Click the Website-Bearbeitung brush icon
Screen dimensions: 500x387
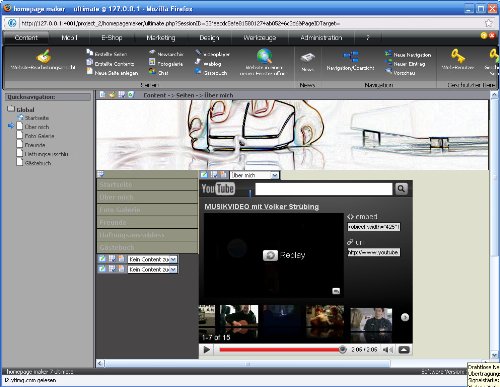click(x=44, y=56)
